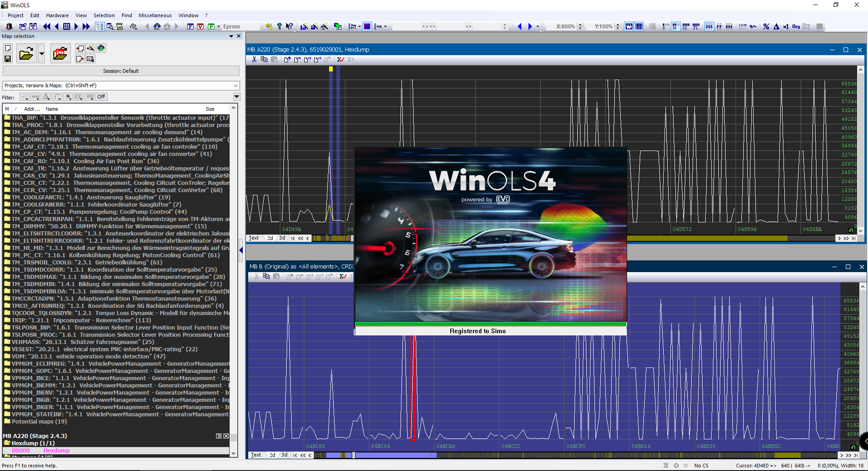Toggle LoHi byte order
868x471 pixels.
(x=743, y=27)
